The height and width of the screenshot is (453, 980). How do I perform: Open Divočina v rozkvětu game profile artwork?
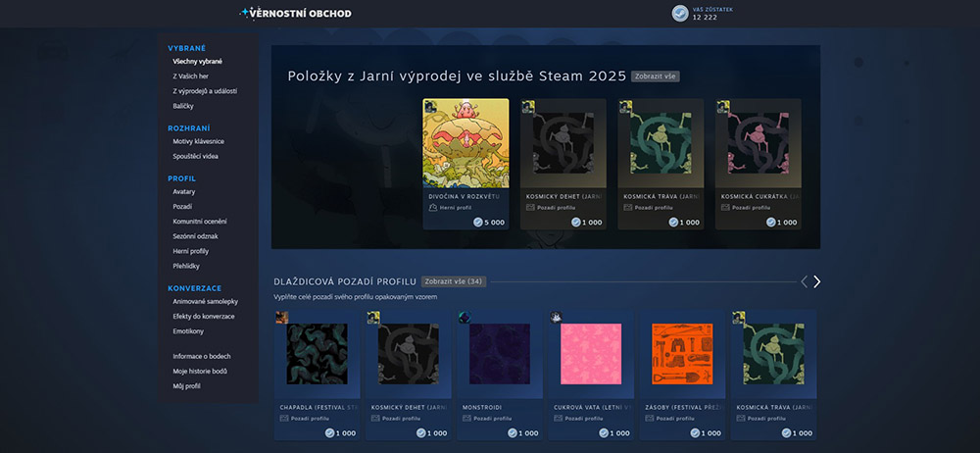[465, 143]
